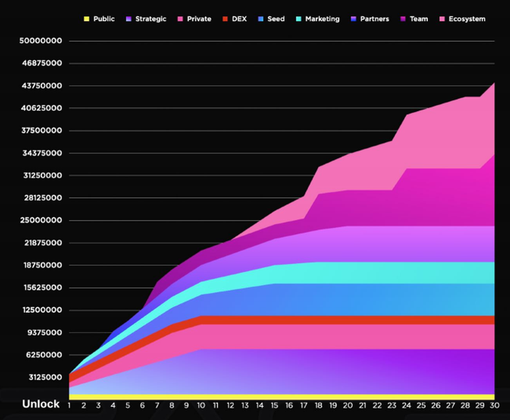Toggle the Partners legend label
This screenshot has height=420, width=510.
[x=374, y=19]
